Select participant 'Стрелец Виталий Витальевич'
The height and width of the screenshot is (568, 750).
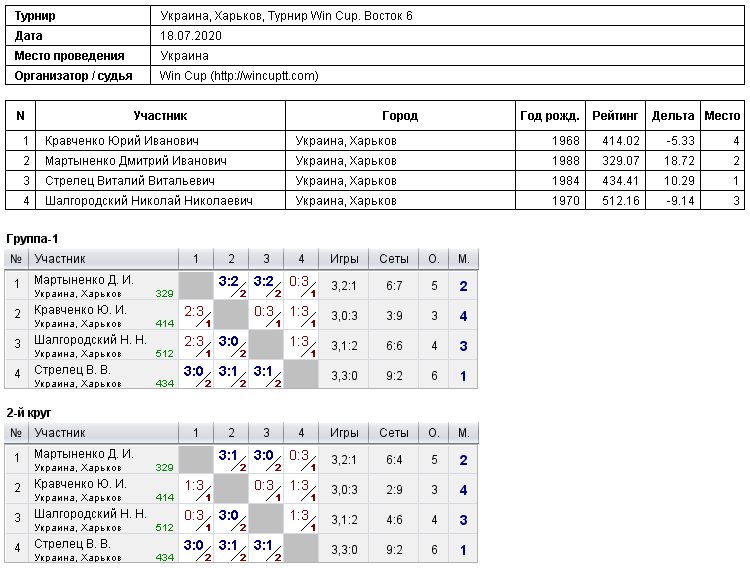(130, 181)
